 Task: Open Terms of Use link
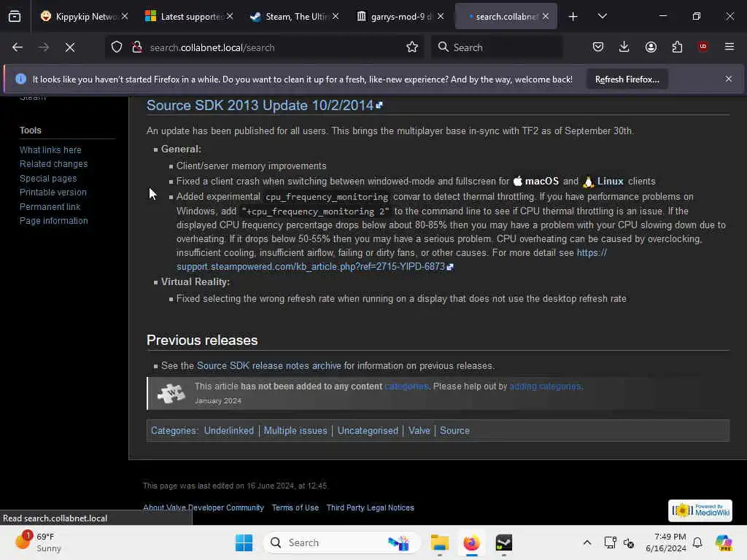coord(295,507)
